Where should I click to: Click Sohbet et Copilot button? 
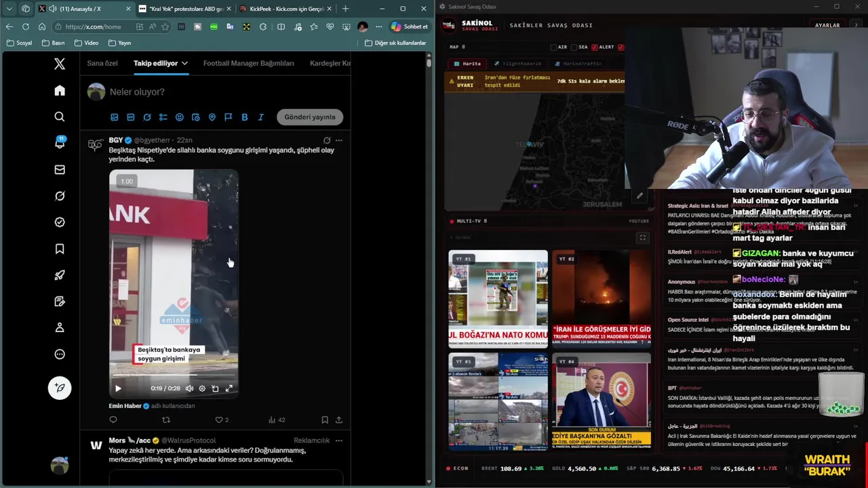click(x=410, y=26)
